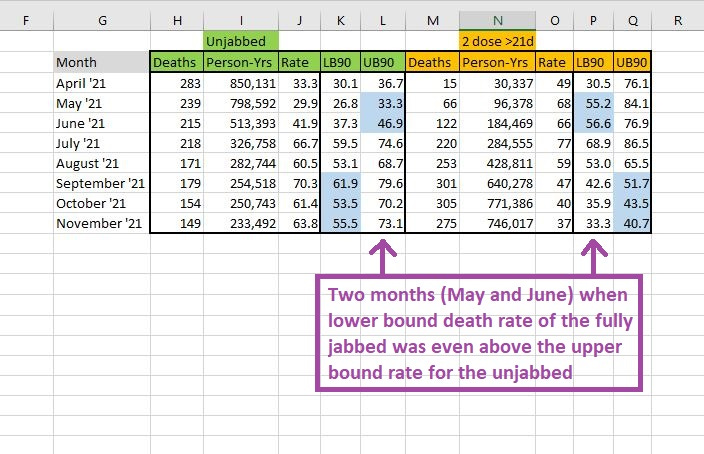Select column header R
704x454 pixels.
click(x=678, y=21)
